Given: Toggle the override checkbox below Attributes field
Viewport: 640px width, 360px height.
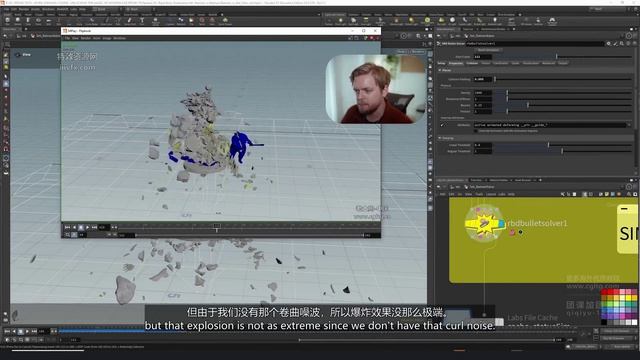Looking at the screenshot, I should [x=476, y=131].
